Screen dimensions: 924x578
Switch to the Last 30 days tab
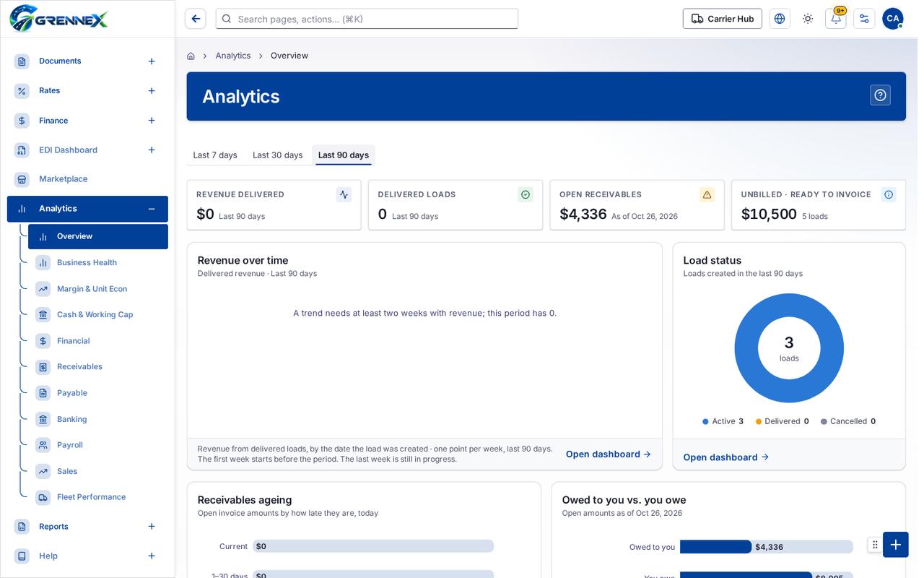pyautogui.click(x=278, y=155)
